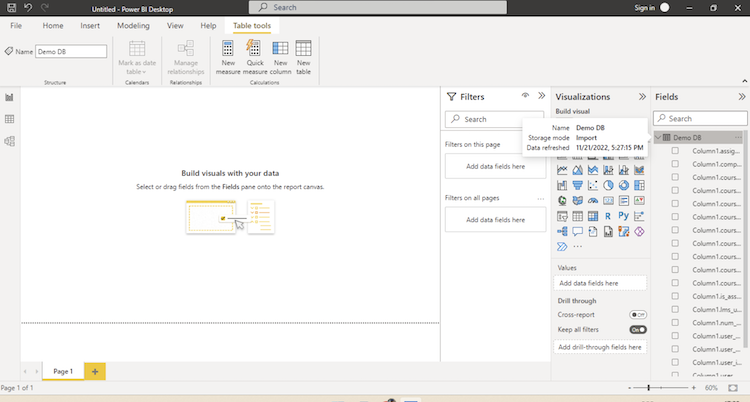Viewport: 750px width, 402px height.
Task: Select the Filled map visualization
Action: [x=577, y=201]
